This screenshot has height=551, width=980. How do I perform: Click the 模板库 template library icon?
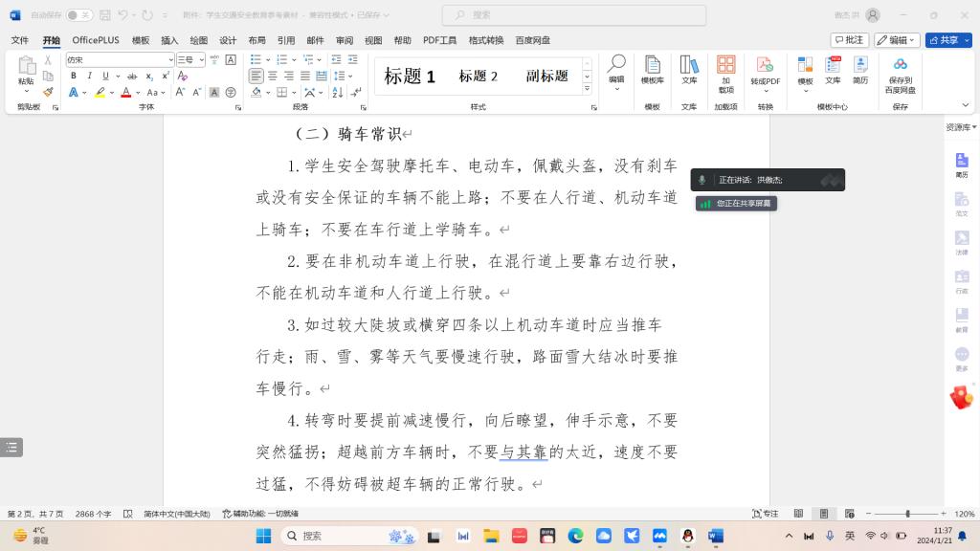(x=653, y=71)
